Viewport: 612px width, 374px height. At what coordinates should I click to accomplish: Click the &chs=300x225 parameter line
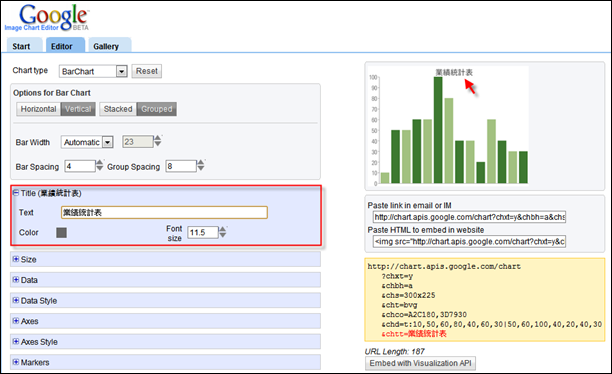tap(408, 296)
